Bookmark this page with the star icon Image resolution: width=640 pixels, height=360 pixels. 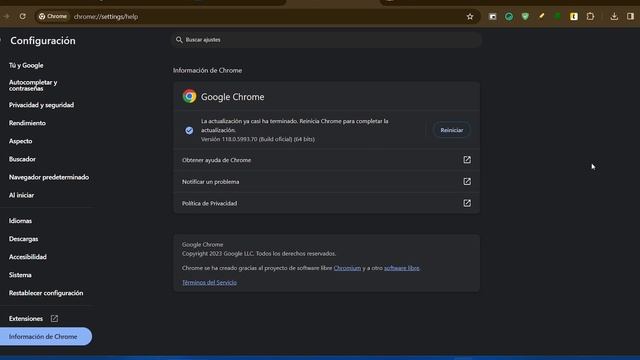pos(470,17)
